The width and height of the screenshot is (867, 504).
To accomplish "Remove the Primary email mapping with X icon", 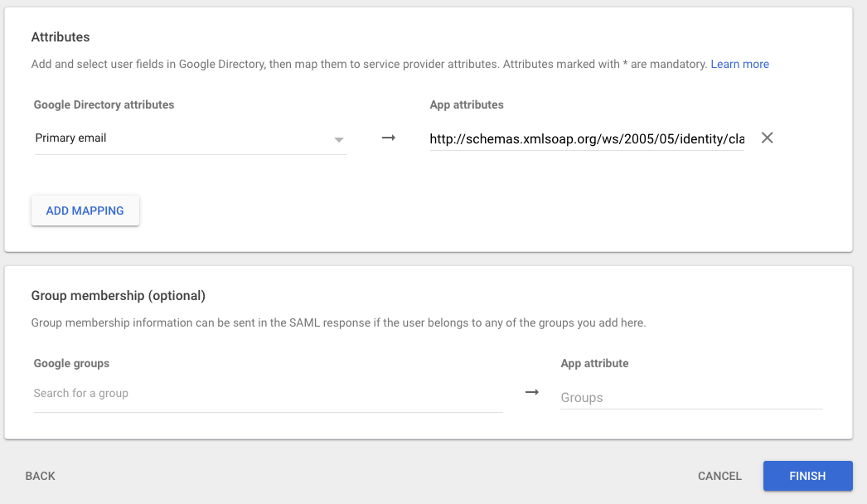I will [767, 138].
